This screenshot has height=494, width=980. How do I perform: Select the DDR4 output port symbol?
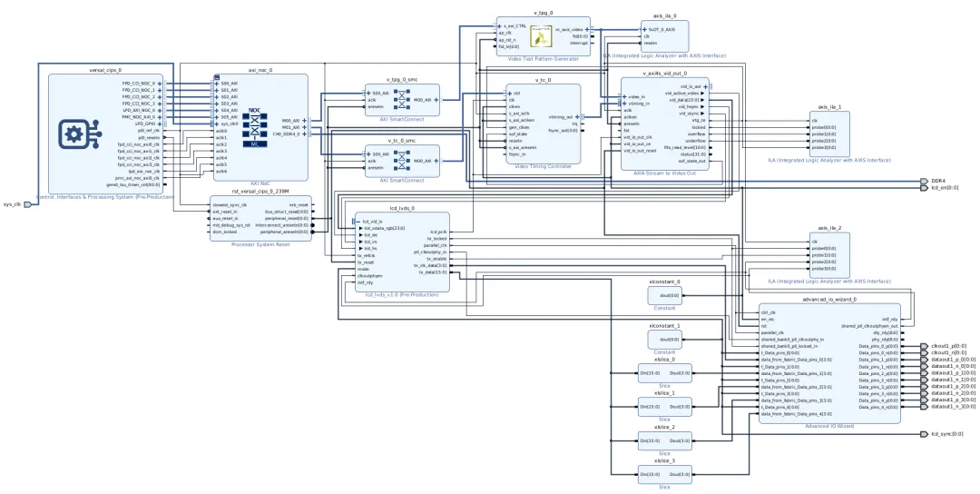[924, 181]
